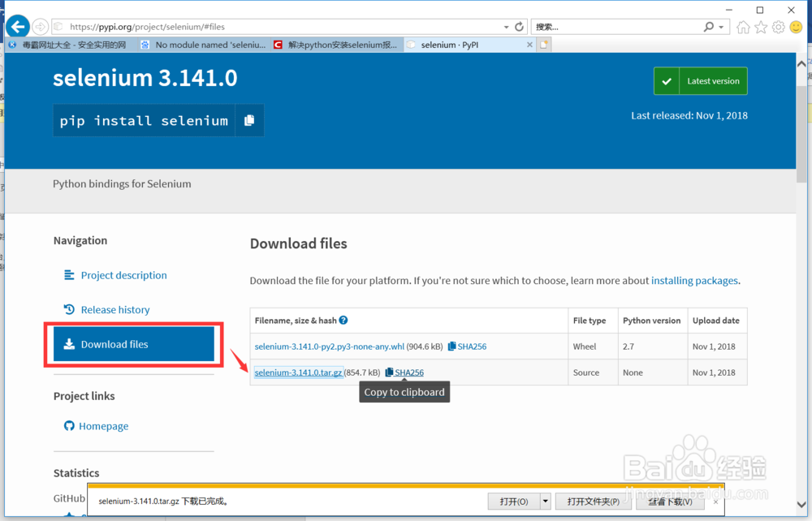The width and height of the screenshot is (812, 521).
Task: Click the 打开(O) button
Action: tap(514, 502)
